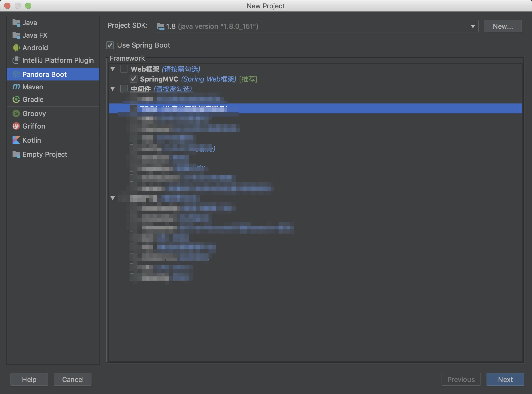The width and height of the screenshot is (532, 394).
Task: Click the Empty Project folder icon
Action: (x=16, y=154)
